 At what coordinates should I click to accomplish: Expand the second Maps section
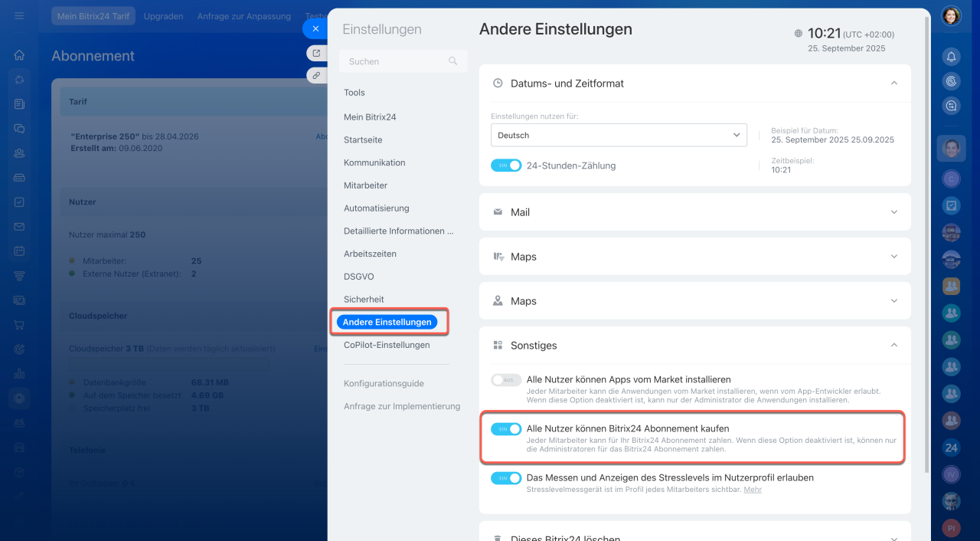click(x=893, y=301)
